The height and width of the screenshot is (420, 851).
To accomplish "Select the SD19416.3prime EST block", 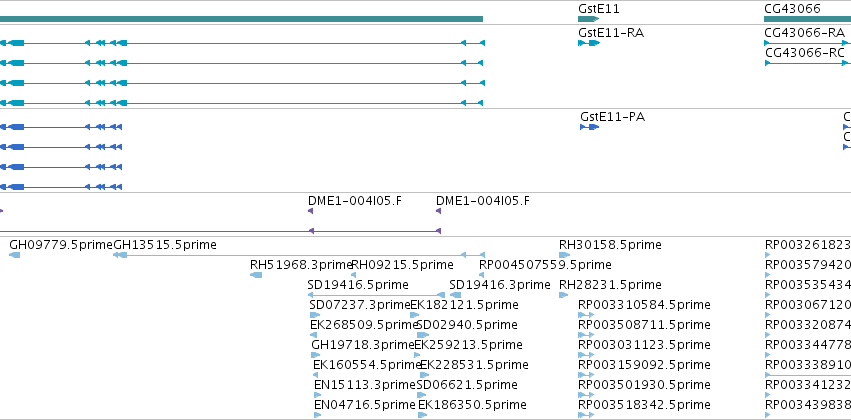I will (455, 295).
